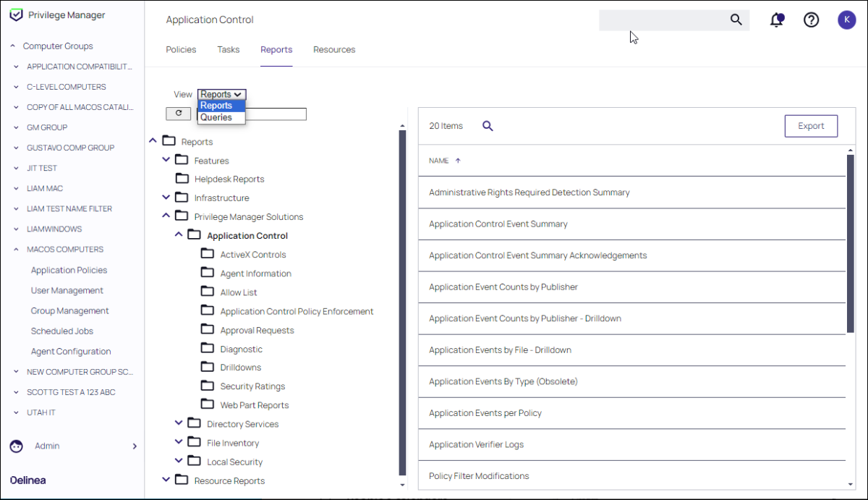Image resolution: width=868 pixels, height=500 pixels.
Task: Open the Resources tab
Action: 334,50
